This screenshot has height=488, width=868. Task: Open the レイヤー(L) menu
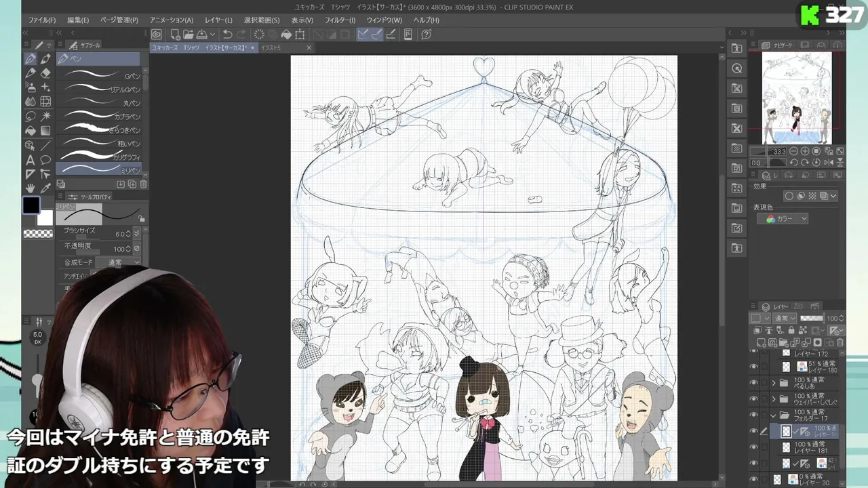218,20
